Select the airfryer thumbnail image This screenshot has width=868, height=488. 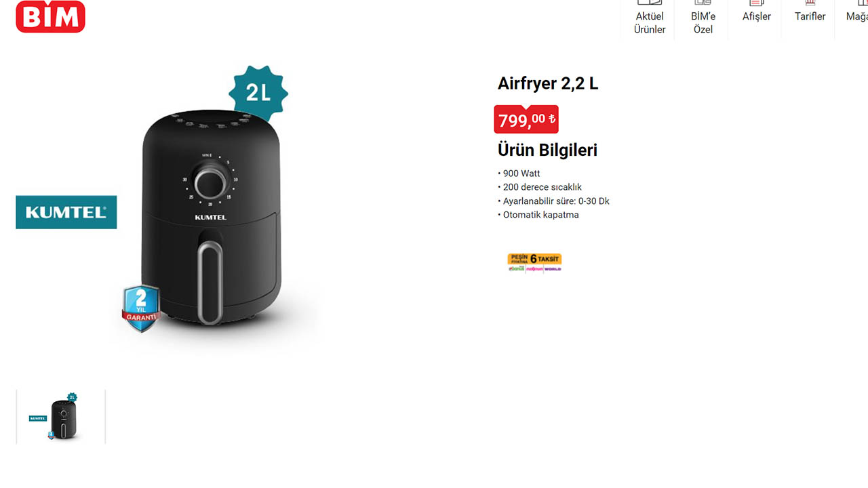(61, 416)
